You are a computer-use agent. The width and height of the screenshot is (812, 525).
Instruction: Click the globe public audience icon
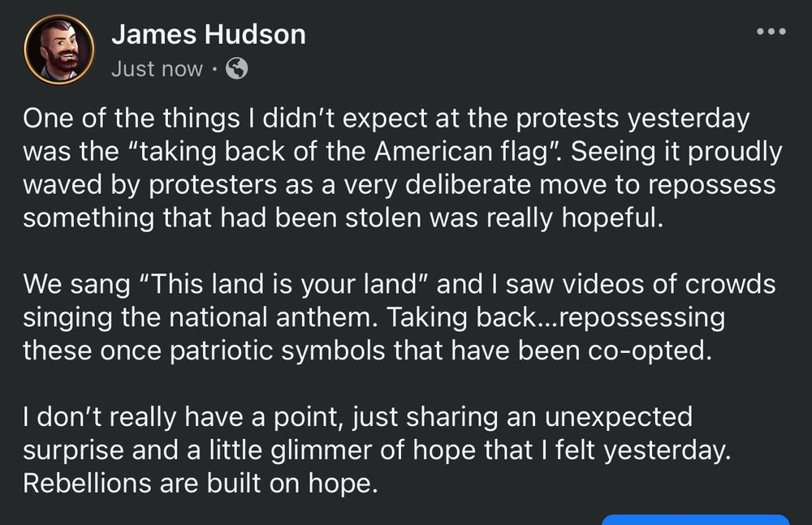pos(236,69)
